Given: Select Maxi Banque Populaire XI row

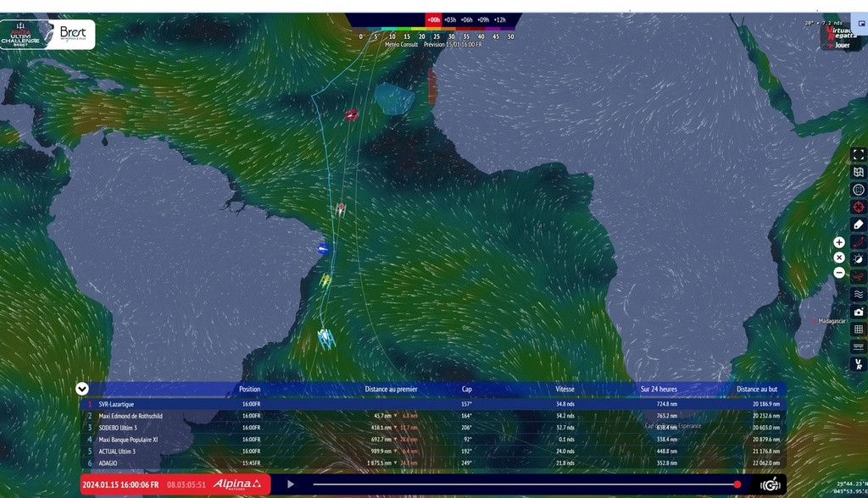Looking at the screenshot, I should 433,440.
